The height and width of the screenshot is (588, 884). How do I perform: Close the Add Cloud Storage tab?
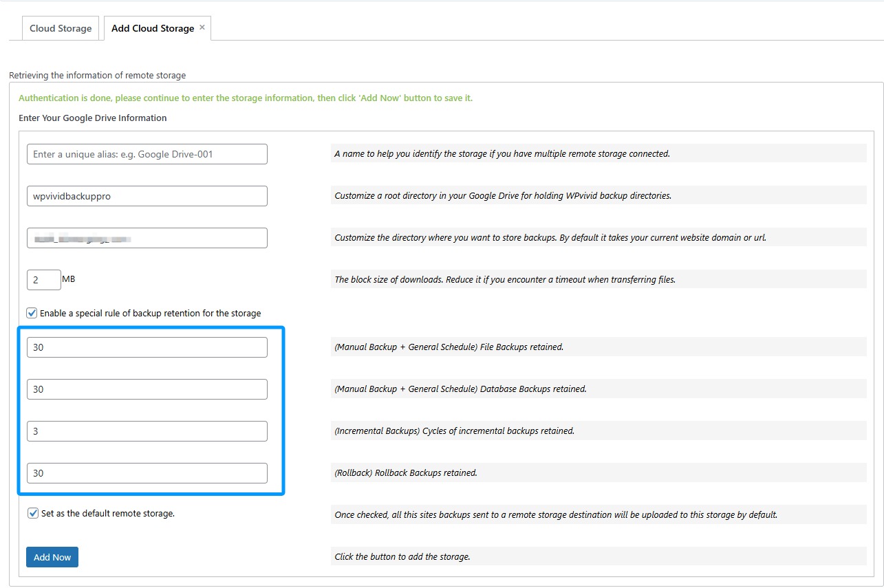pyautogui.click(x=202, y=27)
